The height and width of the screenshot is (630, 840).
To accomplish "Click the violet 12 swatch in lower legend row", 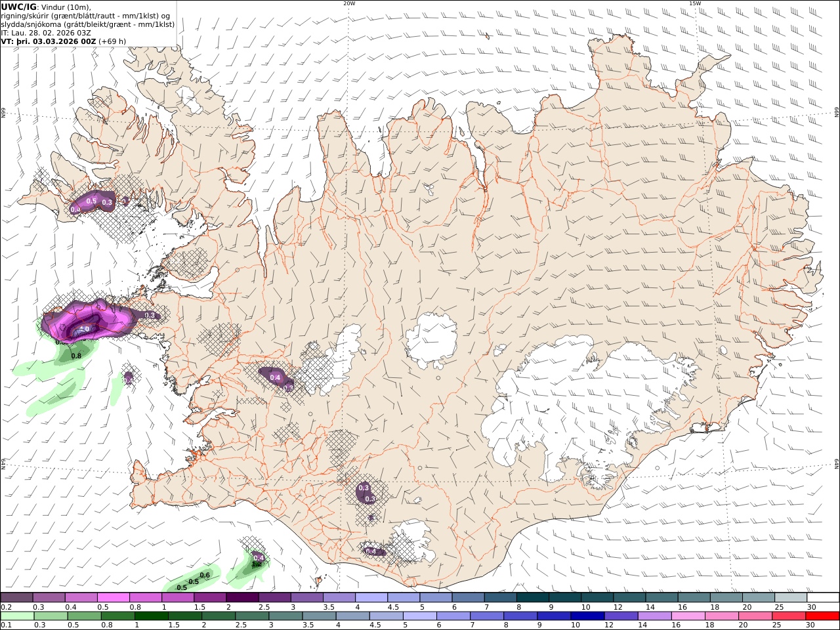I will point(620,616).
